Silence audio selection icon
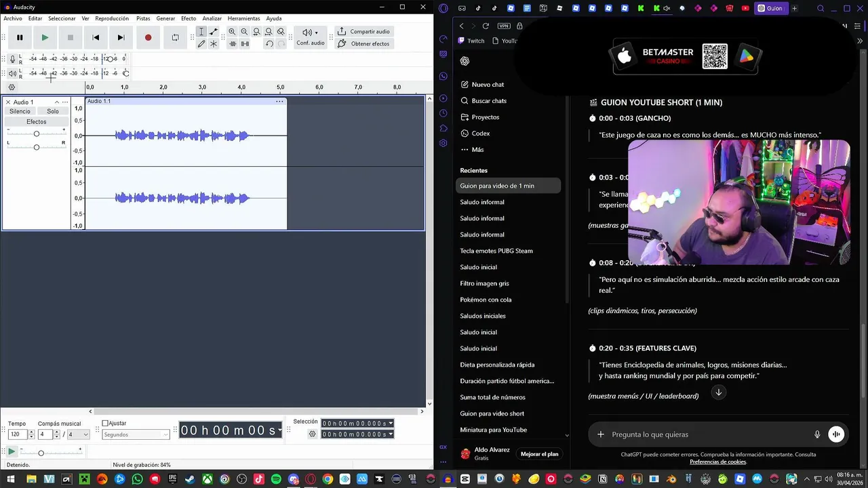The height and width of the screenshot is (488, 868). pyautogui.click(x=245, y=43)
